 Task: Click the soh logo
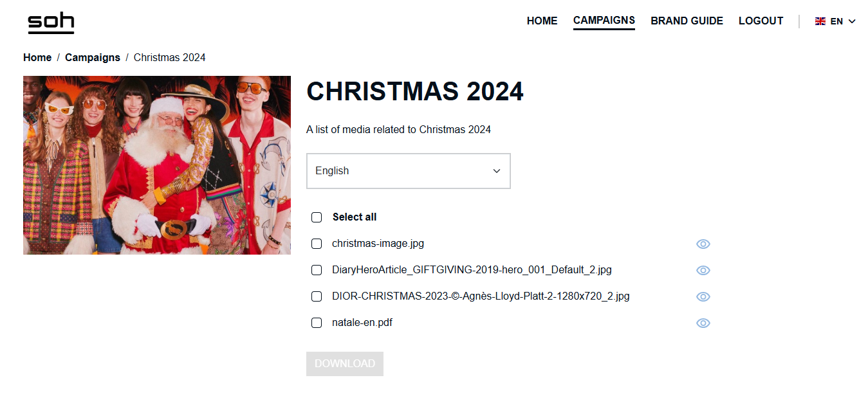pos(51,23)
